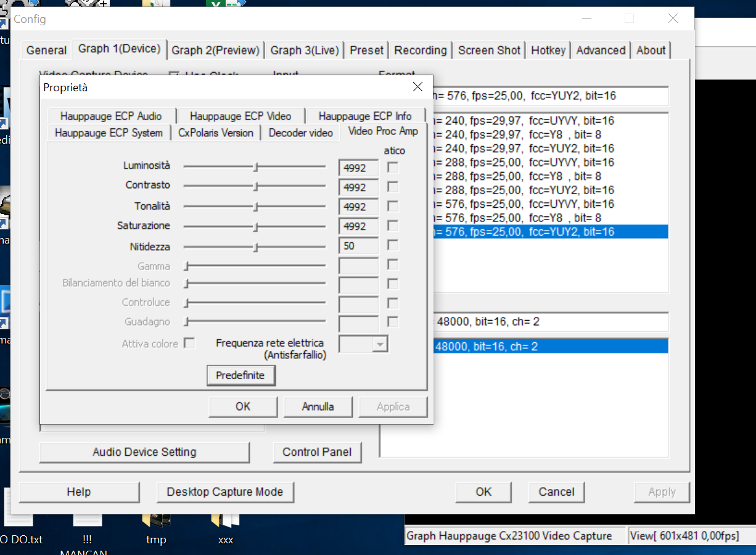Select Hauppauge ECP Video tab
The image size is (756, 555).
coord(240,116)
